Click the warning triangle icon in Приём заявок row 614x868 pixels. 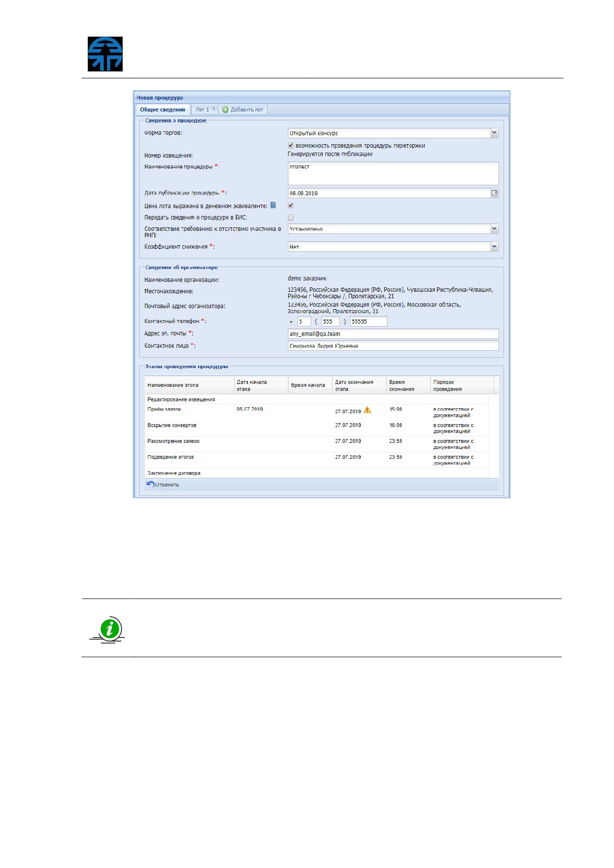(367, 410)
